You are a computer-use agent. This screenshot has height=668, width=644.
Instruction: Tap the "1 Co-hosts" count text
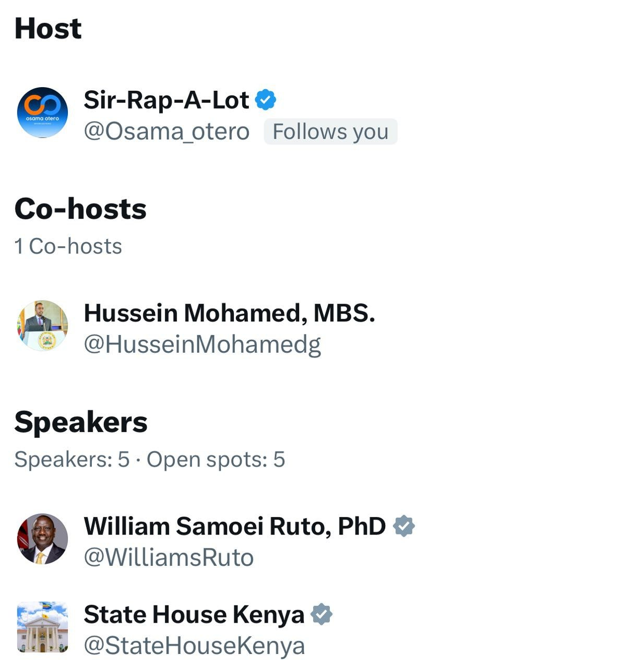click(68, 246)
